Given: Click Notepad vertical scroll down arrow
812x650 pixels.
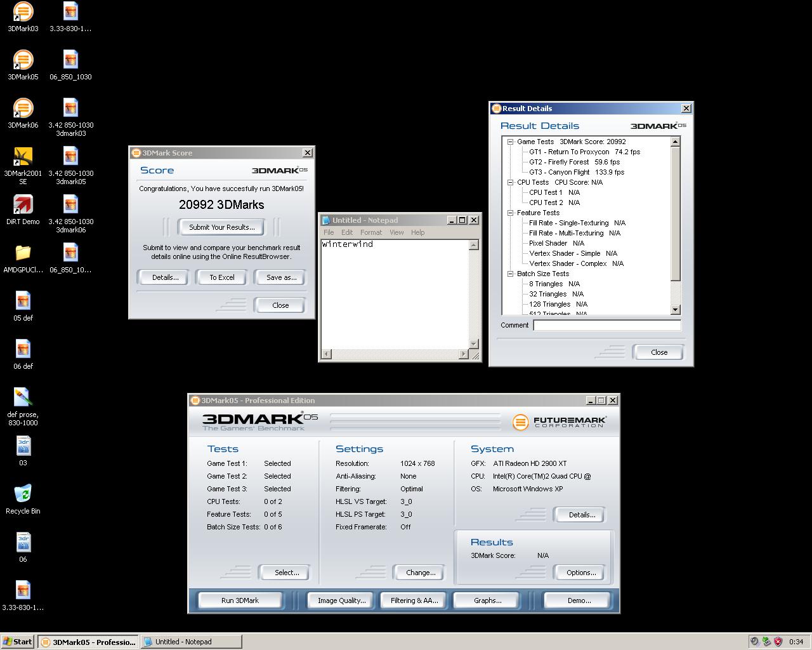Looking at the screenshot, I should [x=474, y=344].
